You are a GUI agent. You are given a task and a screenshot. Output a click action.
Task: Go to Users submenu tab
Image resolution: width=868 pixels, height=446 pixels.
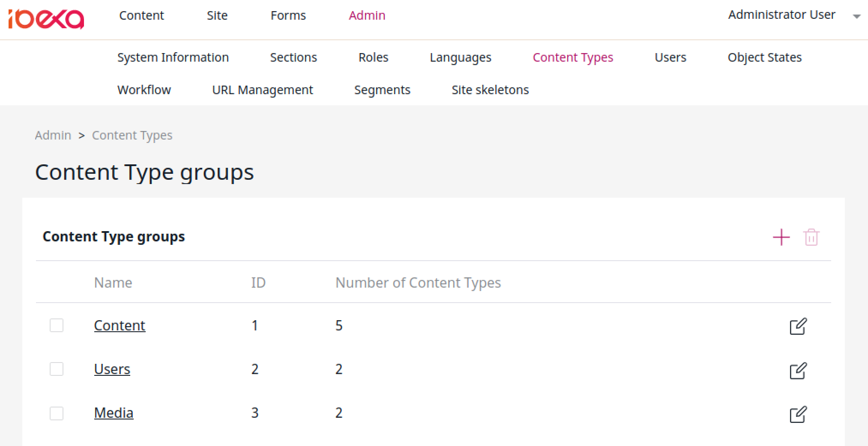coord(670,57)
